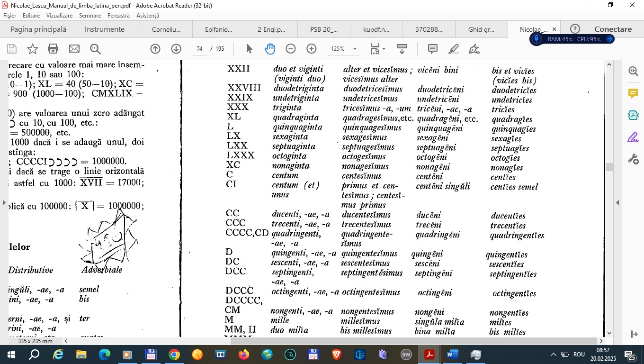Send file by email envelope icon
This screenshot has height=364, width=644.
pyautogui.click(x=74, y=49)
